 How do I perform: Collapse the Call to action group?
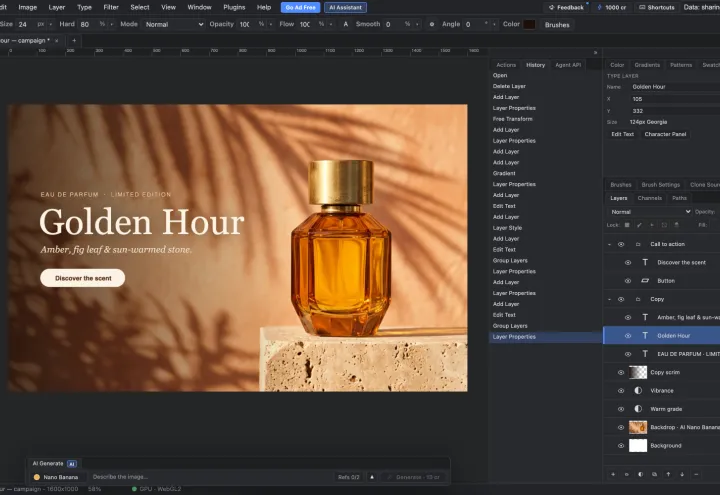[x=609, y=244]
